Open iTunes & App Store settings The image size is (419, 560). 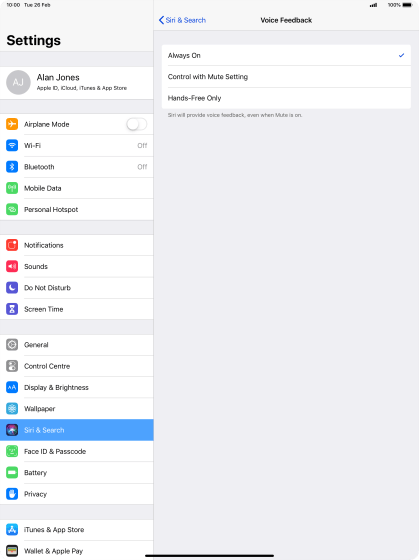click(77, 530)
